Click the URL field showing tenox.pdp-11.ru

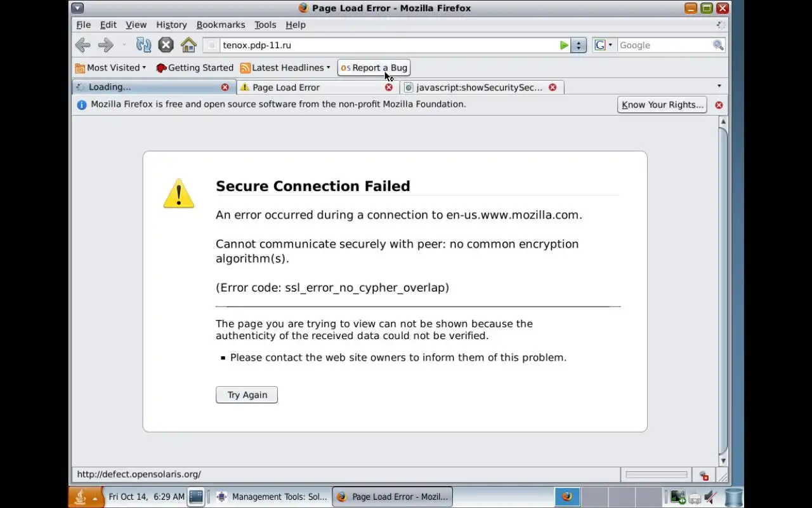[x=388, y=45]
